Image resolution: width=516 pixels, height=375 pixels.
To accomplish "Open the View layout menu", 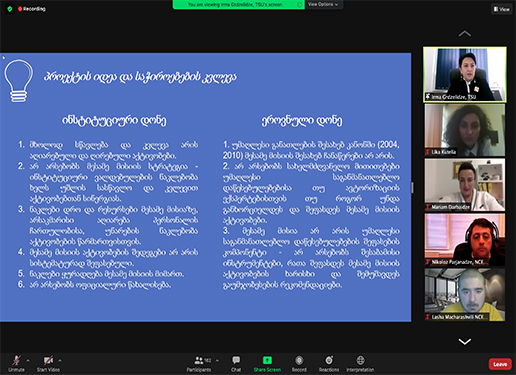I will (502, 9).
